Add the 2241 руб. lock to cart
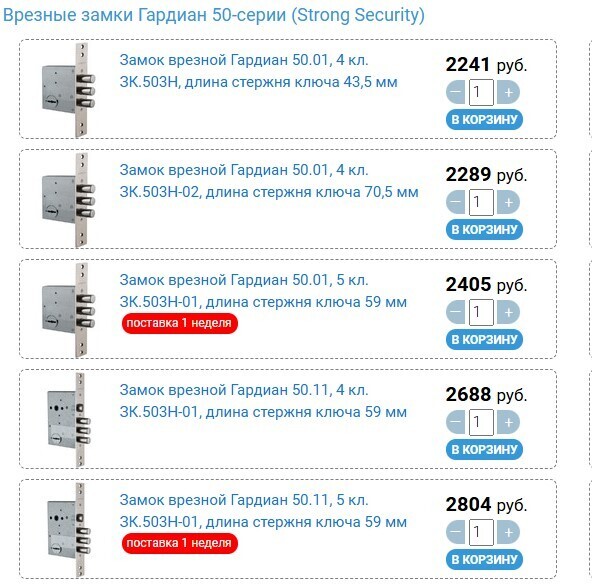Viewport: 592px width, 587px height. click(x=484, y=120)
